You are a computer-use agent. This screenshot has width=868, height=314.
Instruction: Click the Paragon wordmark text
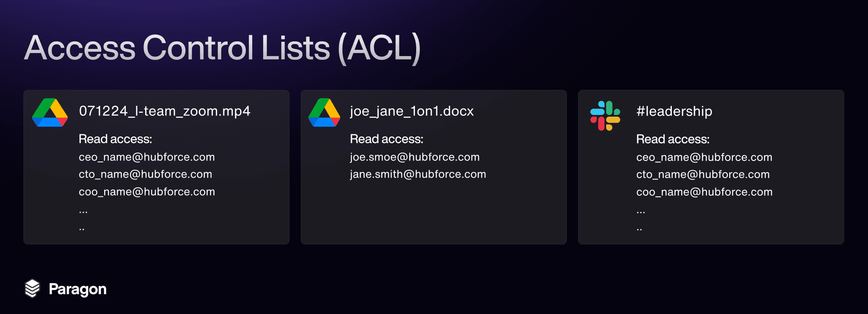coord(78,289)
